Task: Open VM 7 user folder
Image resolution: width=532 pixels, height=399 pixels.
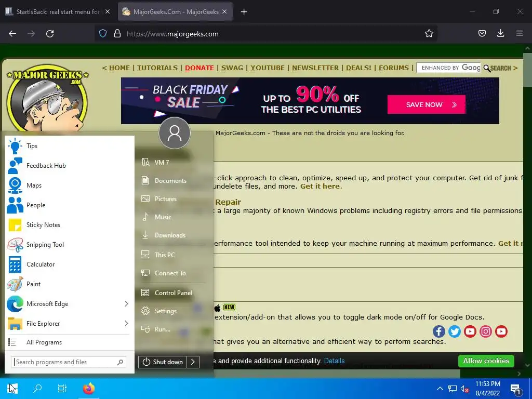Action: 173,163
